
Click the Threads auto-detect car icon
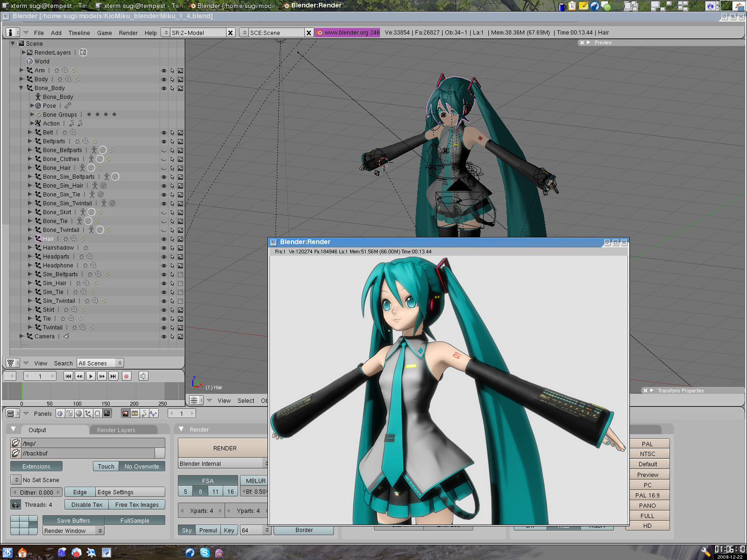click(16, 504)
